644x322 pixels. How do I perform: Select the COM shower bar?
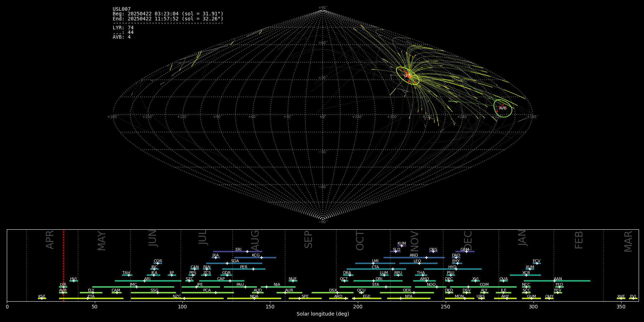point(483,287)
